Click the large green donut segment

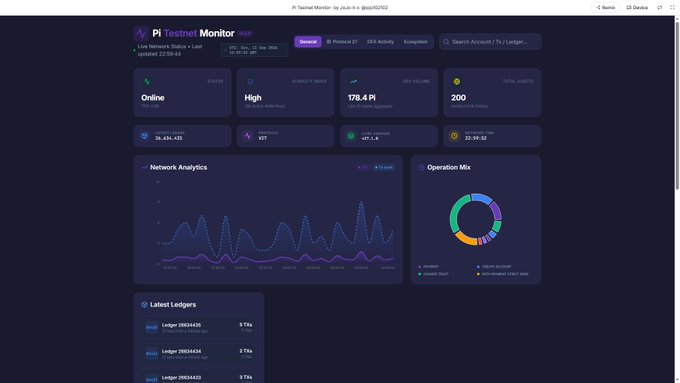coord(457,213)
